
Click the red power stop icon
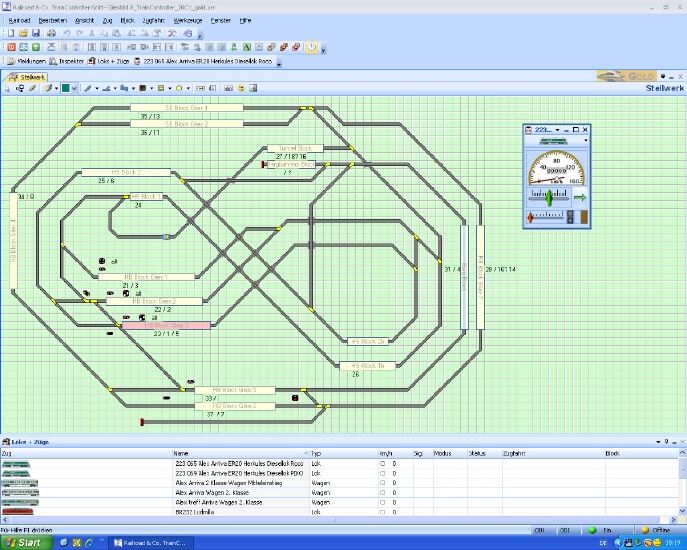[9, 47]
